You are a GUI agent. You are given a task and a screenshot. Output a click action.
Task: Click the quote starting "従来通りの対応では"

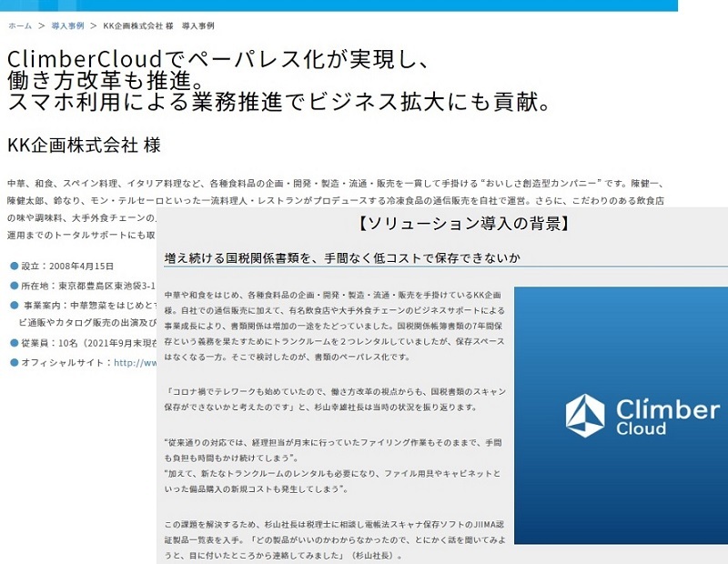coord(333,450)
